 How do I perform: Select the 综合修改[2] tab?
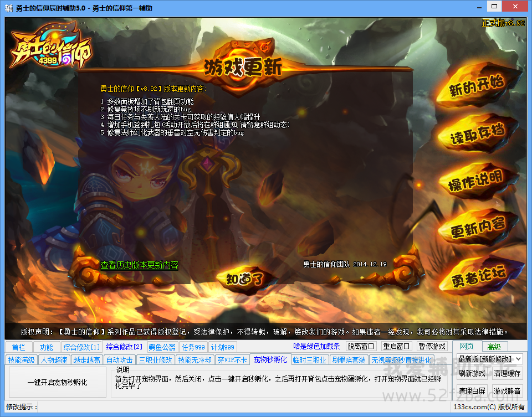(x=124, y=347)
